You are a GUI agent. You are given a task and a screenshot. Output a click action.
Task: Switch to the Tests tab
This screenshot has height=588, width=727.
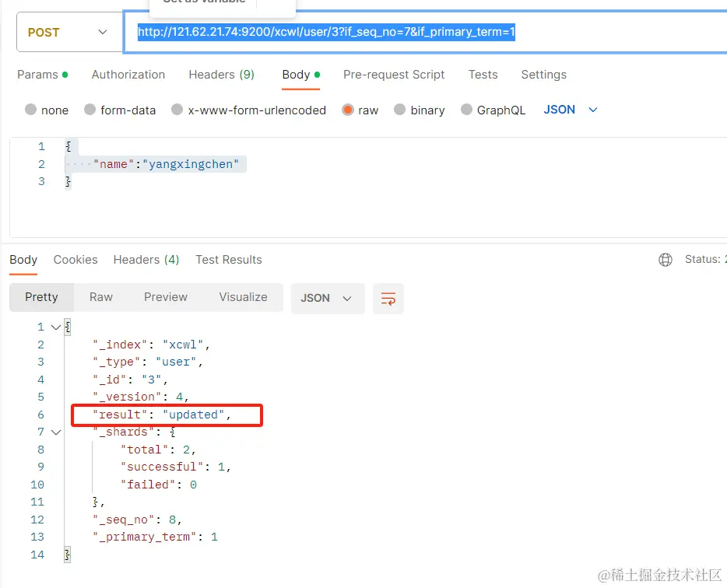(483, 75)
